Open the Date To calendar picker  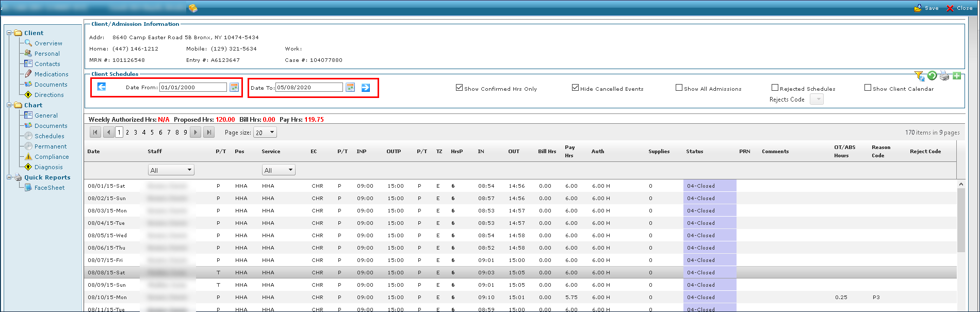click(x=350, y=87)
